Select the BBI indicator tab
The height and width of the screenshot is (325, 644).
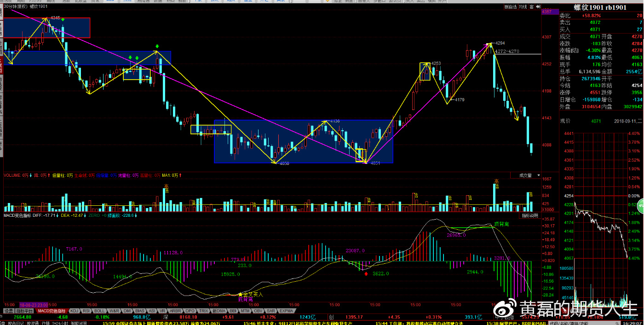pos(233,311)
